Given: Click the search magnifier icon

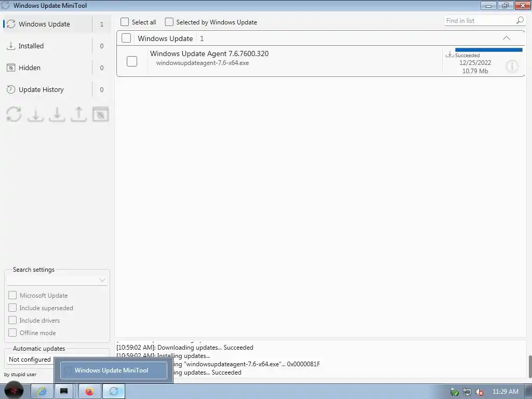Looking at the screenshot, I should click(x=520, y=21).
